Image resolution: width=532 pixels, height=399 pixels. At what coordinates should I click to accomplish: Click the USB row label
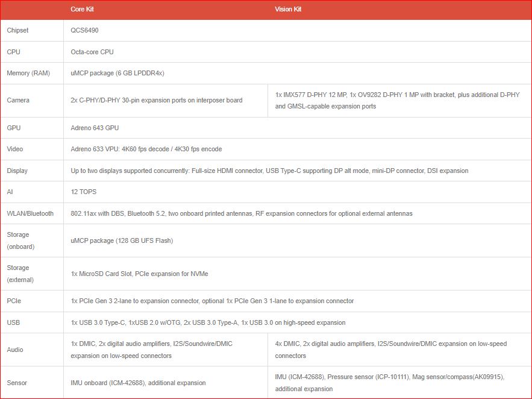pos(13,322)
